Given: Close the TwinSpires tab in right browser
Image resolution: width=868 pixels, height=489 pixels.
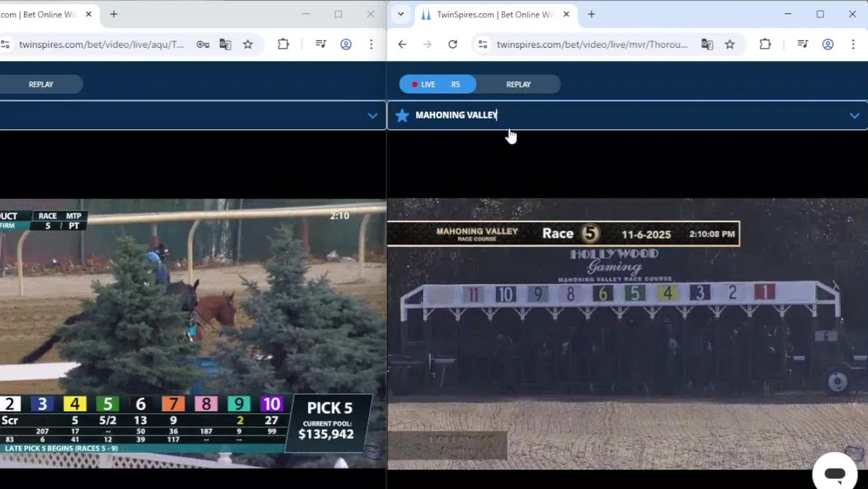Looking at the screenshot, I should [566, 14].
